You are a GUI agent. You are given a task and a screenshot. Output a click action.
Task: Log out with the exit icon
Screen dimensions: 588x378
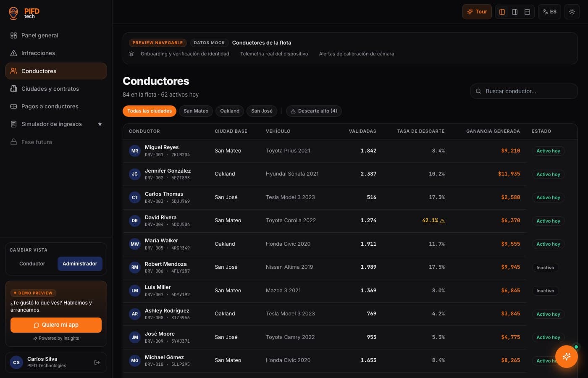coord(97,362)
